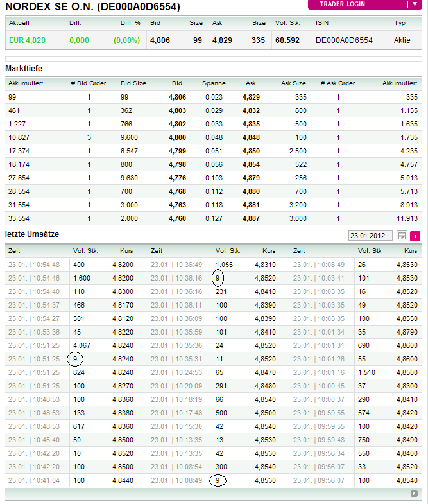Click trade volume 500 at 10:17:48
This screenshot has height=504, width=428.
click(221, 413)
